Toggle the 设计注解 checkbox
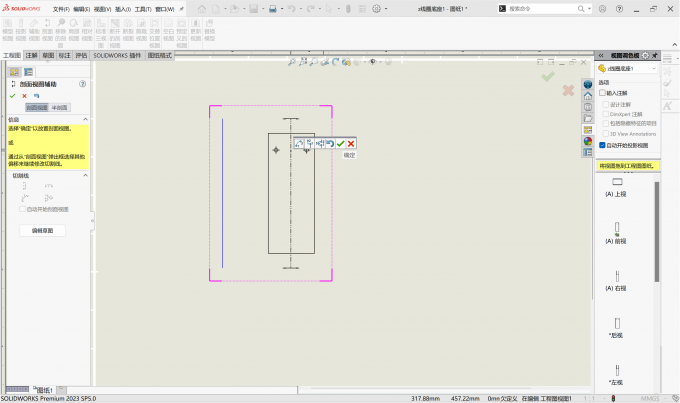 [x=606, y=105]
